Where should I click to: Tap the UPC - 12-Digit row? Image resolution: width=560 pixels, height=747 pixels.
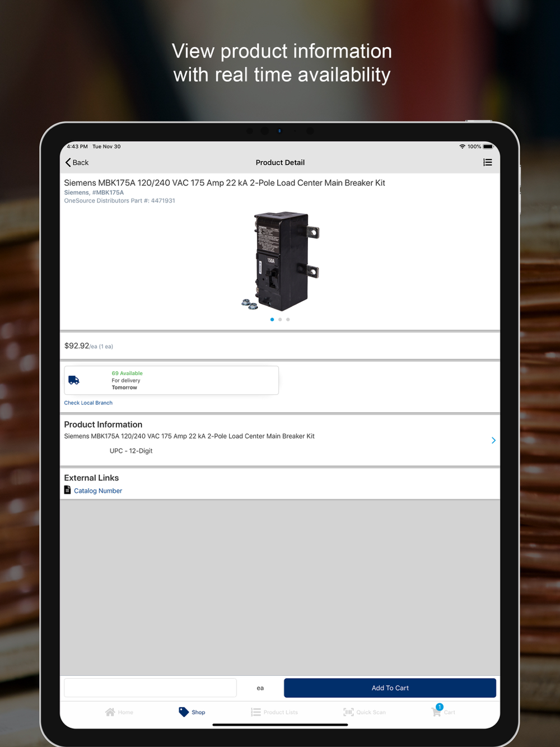point(131,451)
